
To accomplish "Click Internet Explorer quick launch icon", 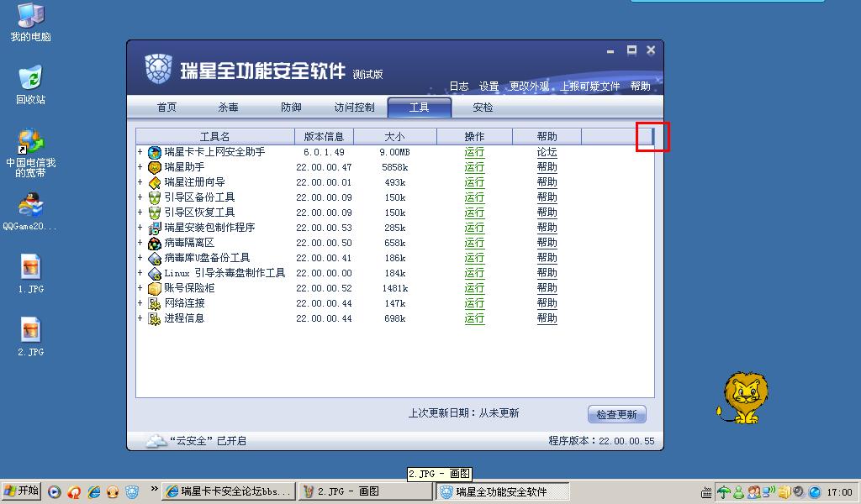I will click(94, 492).
